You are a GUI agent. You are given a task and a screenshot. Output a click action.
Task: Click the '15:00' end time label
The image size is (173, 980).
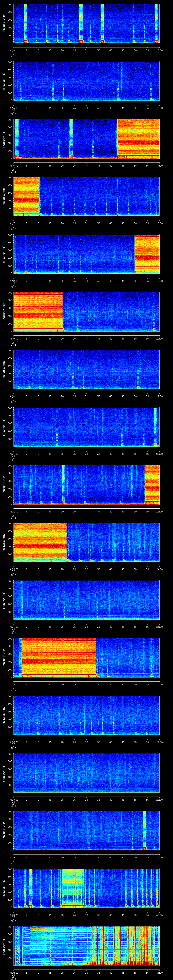159,50
